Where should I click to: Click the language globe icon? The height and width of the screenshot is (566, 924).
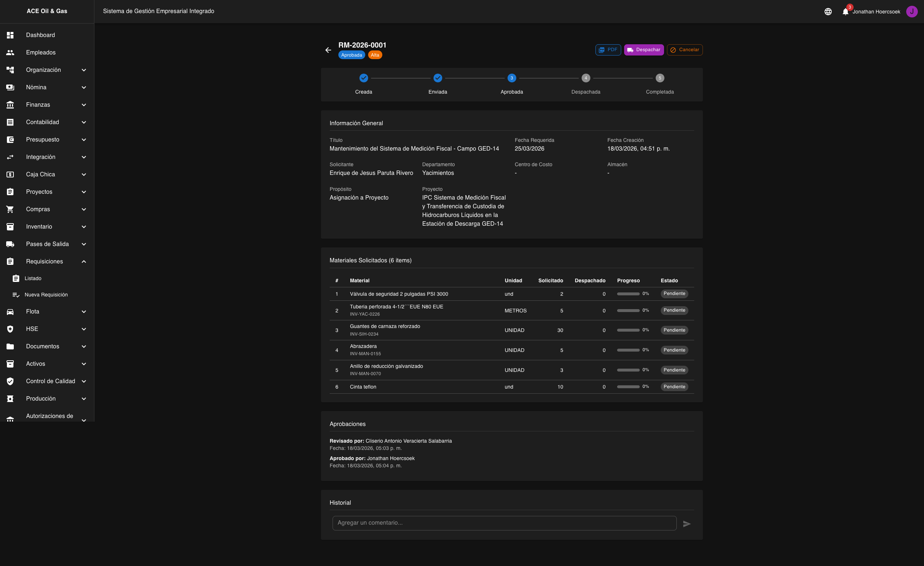pos(828,12)
